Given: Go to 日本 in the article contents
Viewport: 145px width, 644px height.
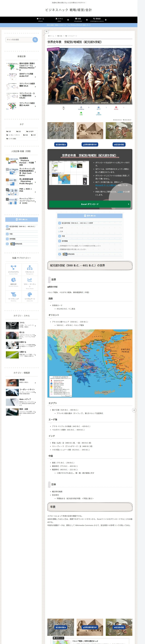Looking at the screenshot, I should (x=61, y=232).
